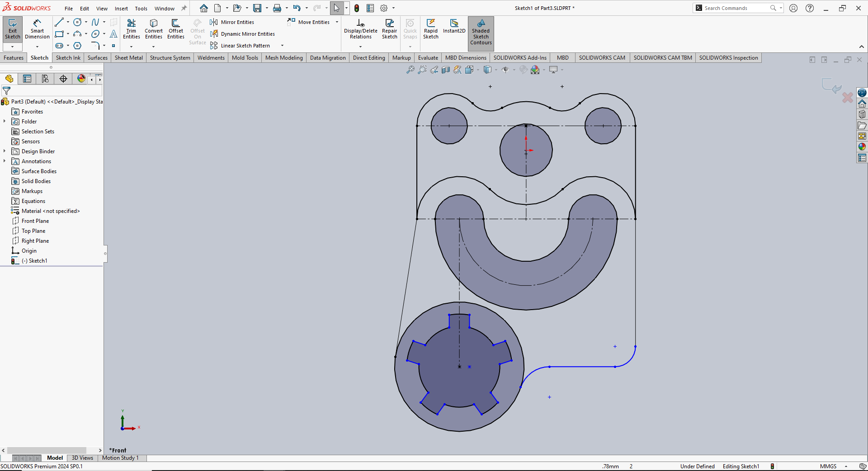
Task: Toggle the Exit Sketch button
Action: coord(12,29)
